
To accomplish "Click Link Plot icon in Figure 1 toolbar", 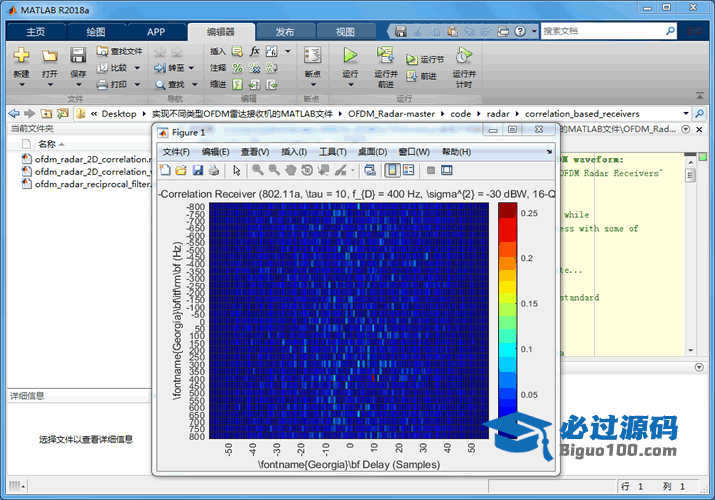I will [x=370, y=170].
